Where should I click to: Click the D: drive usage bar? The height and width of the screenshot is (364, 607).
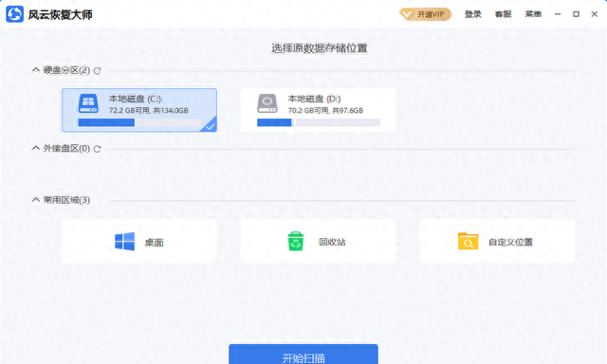319,122
